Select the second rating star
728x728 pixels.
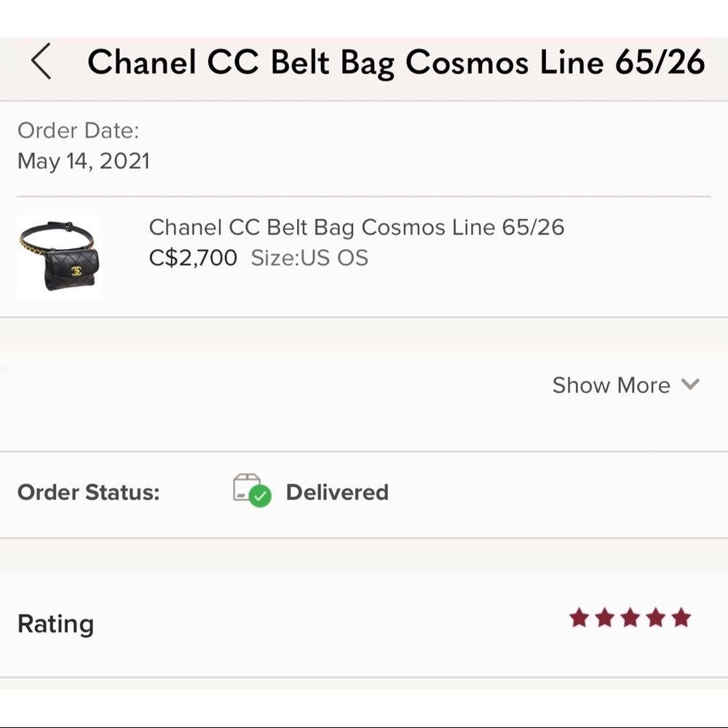pyautogui.click(x=604, y=618)
